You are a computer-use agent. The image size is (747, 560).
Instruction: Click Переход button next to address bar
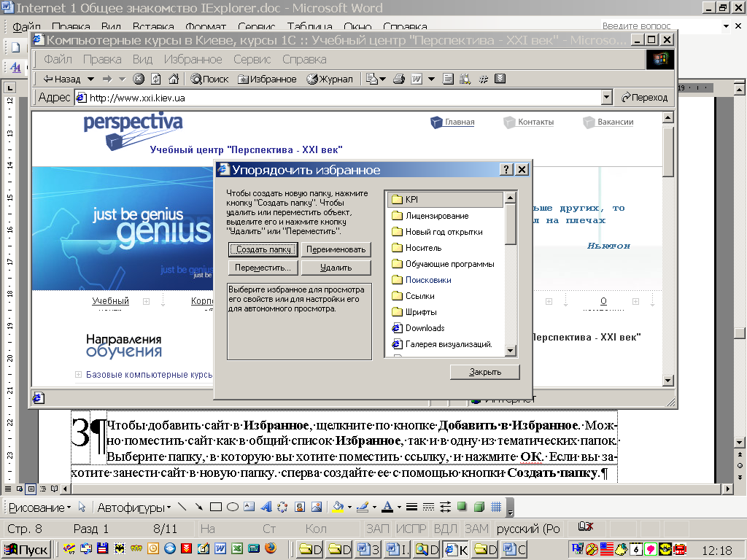coord(645,98)
